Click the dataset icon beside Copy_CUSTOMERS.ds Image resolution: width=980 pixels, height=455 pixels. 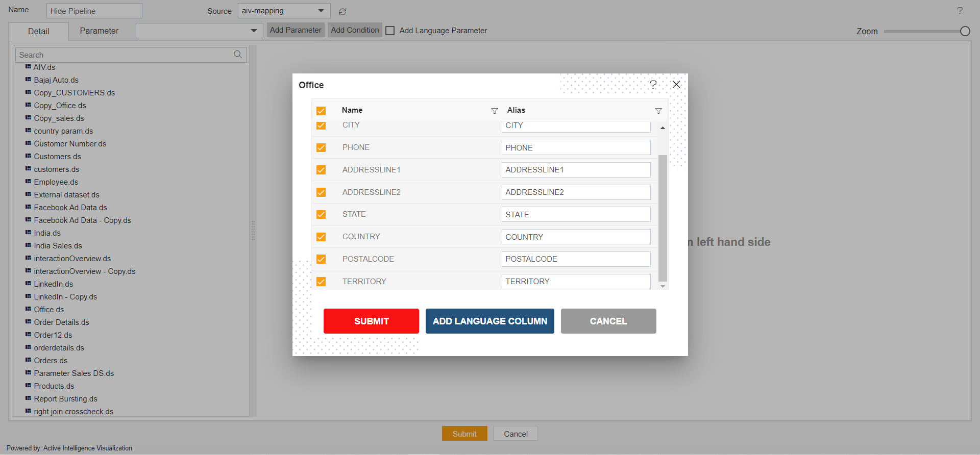(x=28, y=92)
